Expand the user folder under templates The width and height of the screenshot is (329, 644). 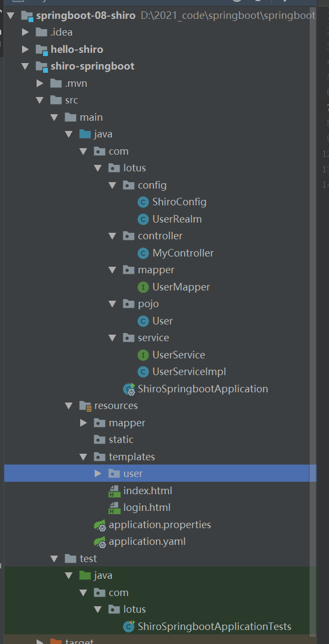98,474
